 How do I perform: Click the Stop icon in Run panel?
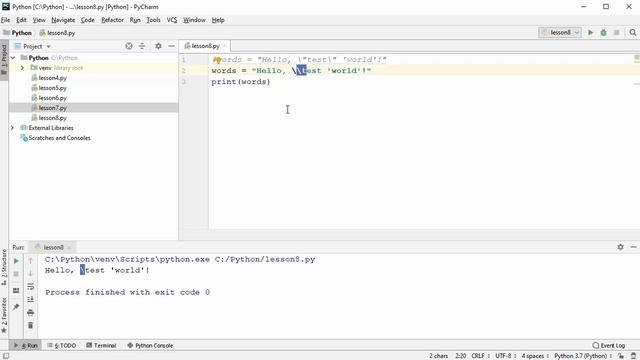(16, 274)
